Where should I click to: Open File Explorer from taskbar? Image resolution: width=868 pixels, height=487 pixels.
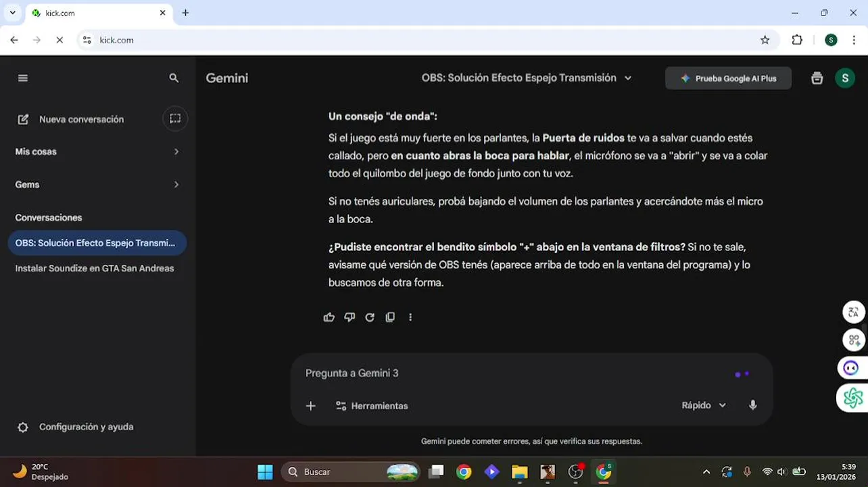click(x=519, y=471)
